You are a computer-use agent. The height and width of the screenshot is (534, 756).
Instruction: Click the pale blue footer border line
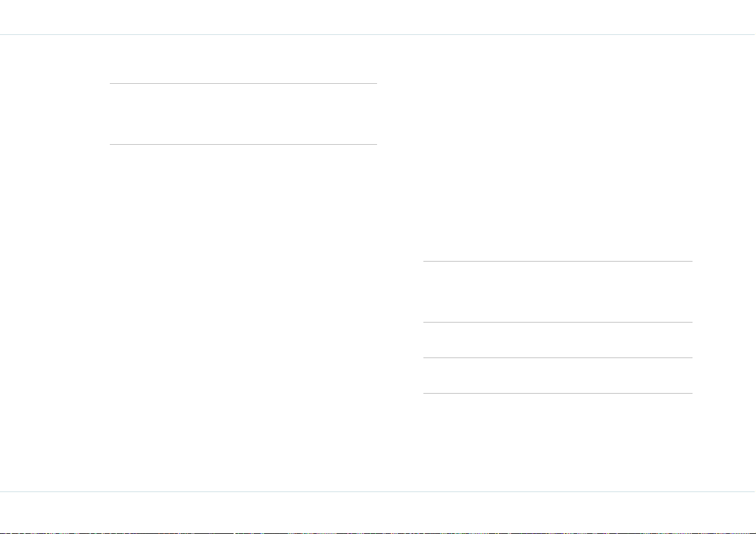pos(378,491)
